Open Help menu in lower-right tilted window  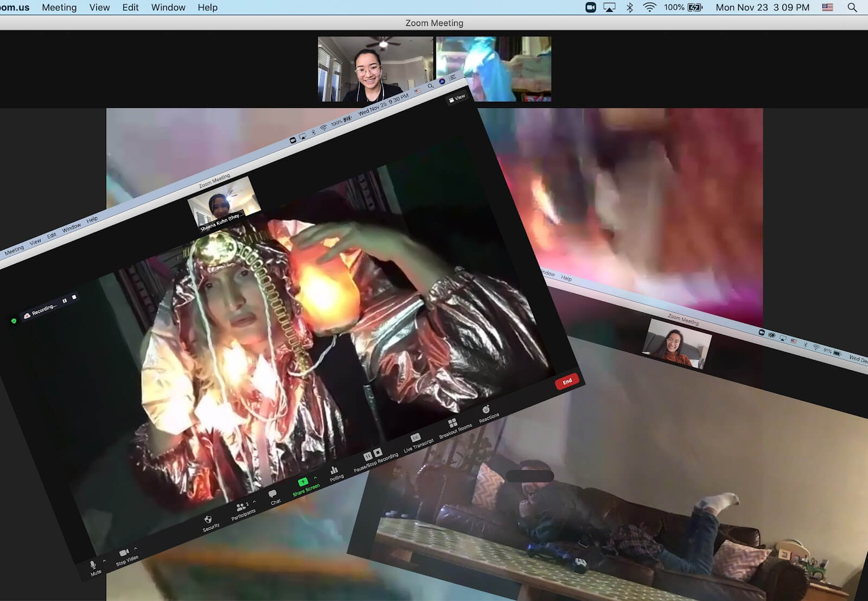[x=566, y=278]
